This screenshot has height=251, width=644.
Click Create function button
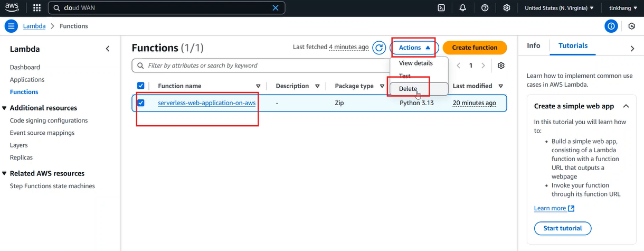click(475, 48)
